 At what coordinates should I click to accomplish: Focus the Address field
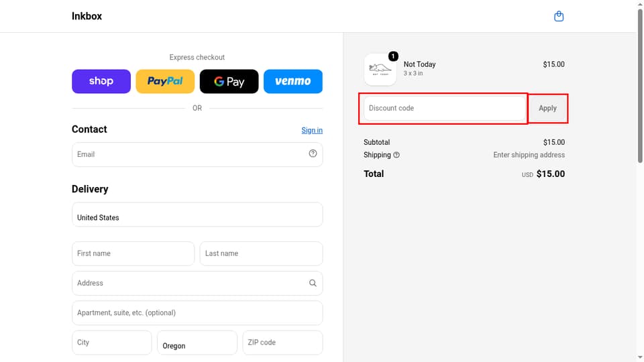(x=197, y=283)
